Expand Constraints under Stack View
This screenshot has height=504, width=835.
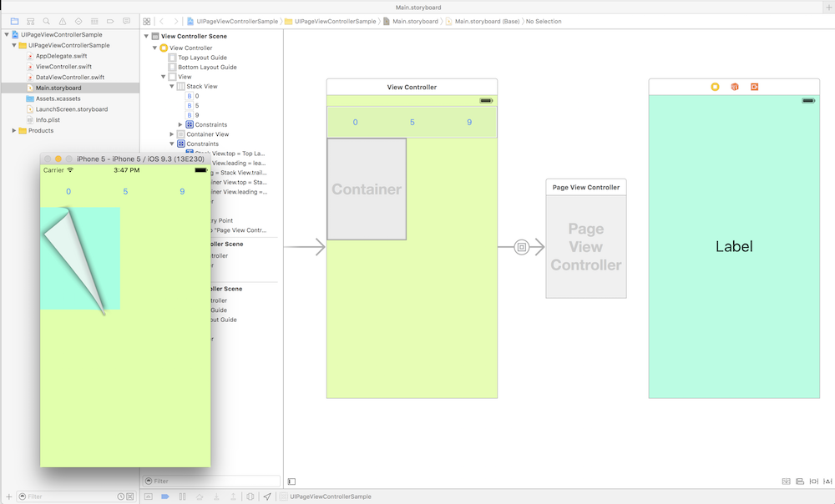180,124
